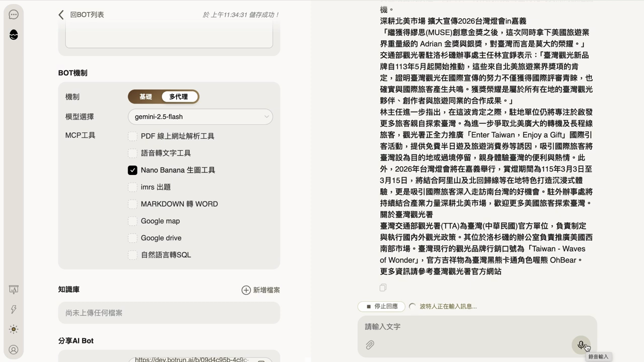Enable the imrs 出題 checkbox
644x362 pixels.
pyautogui.click(x=132, y=187)
